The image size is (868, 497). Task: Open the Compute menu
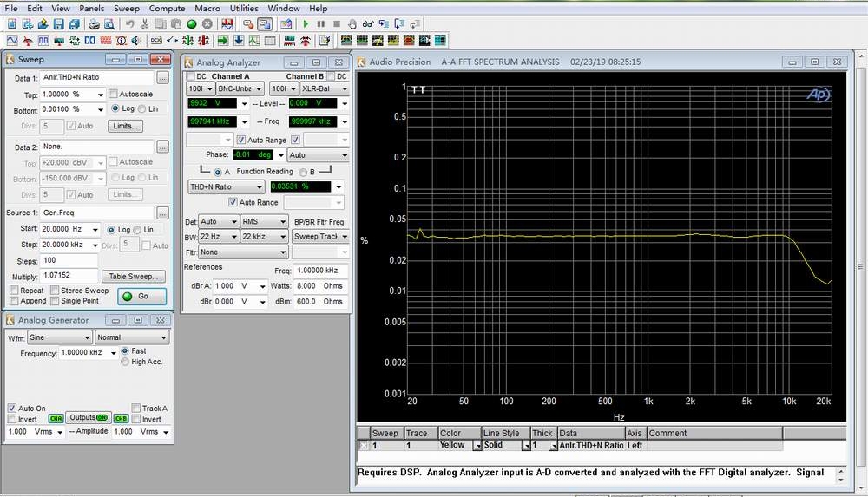pyautogui.click(x=168, y=9)
